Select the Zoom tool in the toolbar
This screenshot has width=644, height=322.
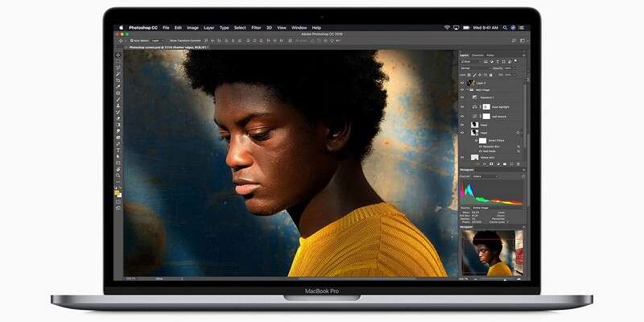click(x=118, y=175)
